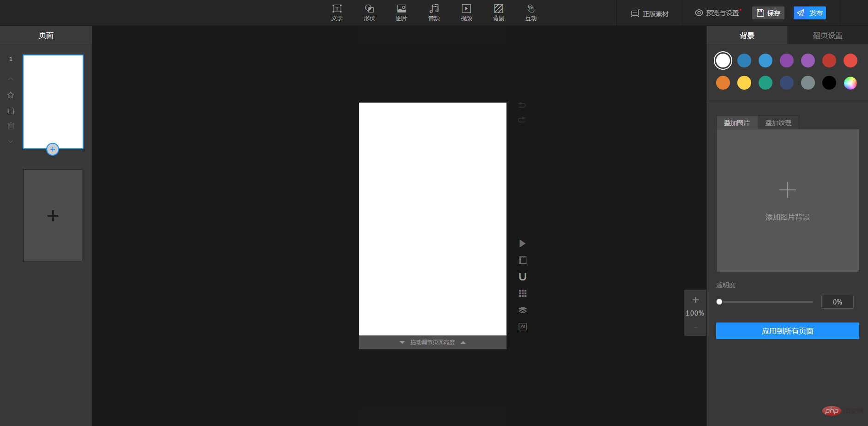Delete page using the trash icon

[11, 126]
